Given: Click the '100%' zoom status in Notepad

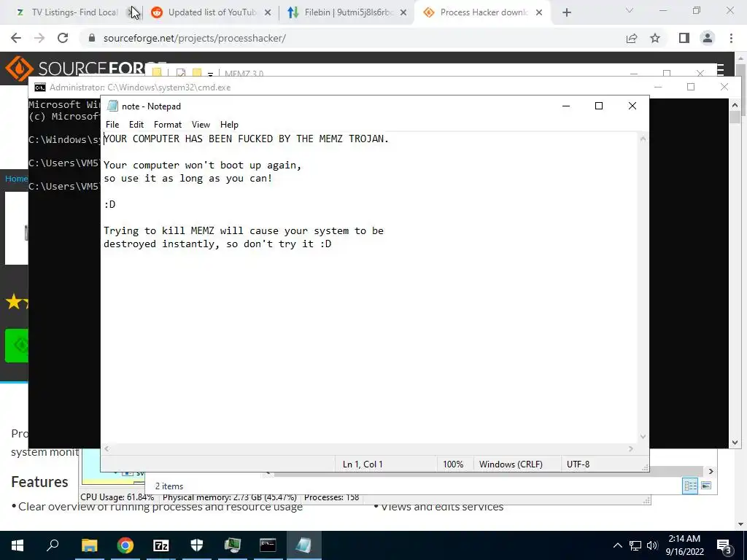Looking at the screenshot, I should [453, 464].
